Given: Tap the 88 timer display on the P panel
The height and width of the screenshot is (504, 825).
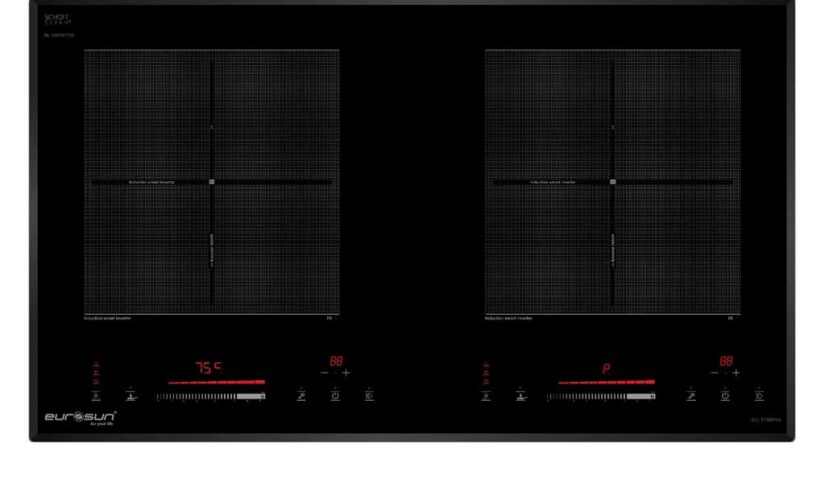Looking at the screenshot, I should 726,361.
